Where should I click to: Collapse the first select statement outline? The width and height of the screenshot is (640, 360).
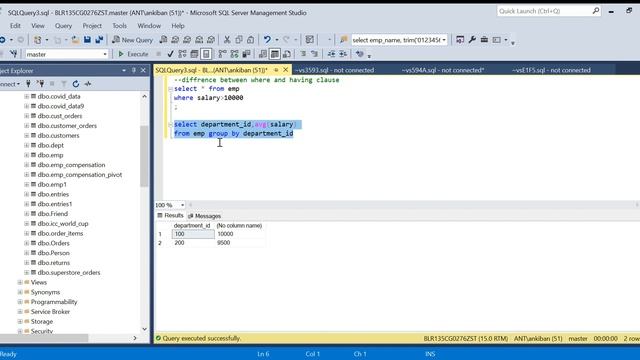point(170,89)
